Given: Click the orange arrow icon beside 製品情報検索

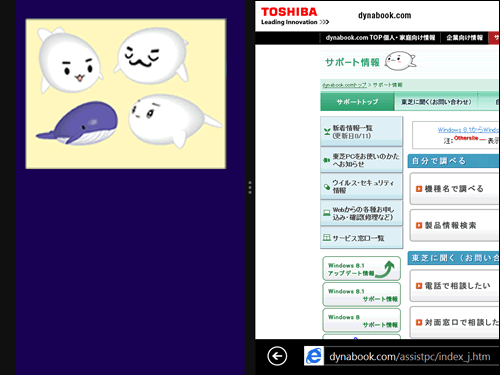Looking at the screenshot, I should click(419, 226).
